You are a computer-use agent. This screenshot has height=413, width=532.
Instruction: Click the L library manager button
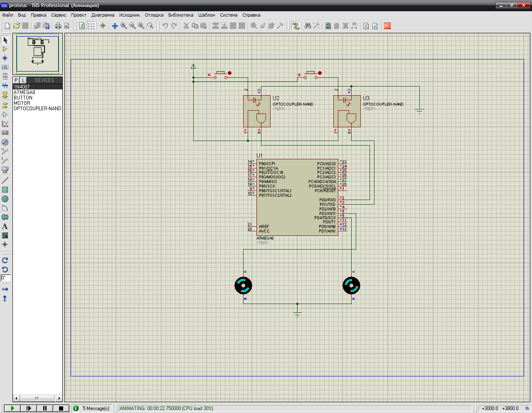[x=23, y=80]
